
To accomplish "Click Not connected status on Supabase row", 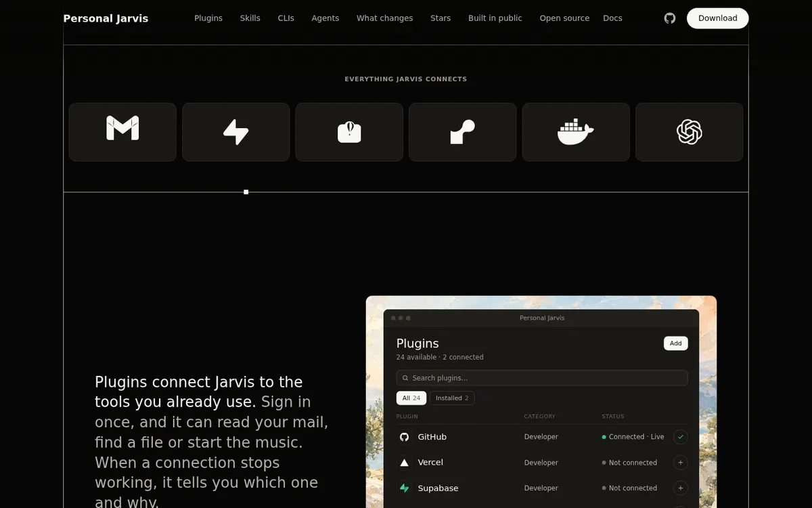I will pyautogui.click(x=633, y=488).
